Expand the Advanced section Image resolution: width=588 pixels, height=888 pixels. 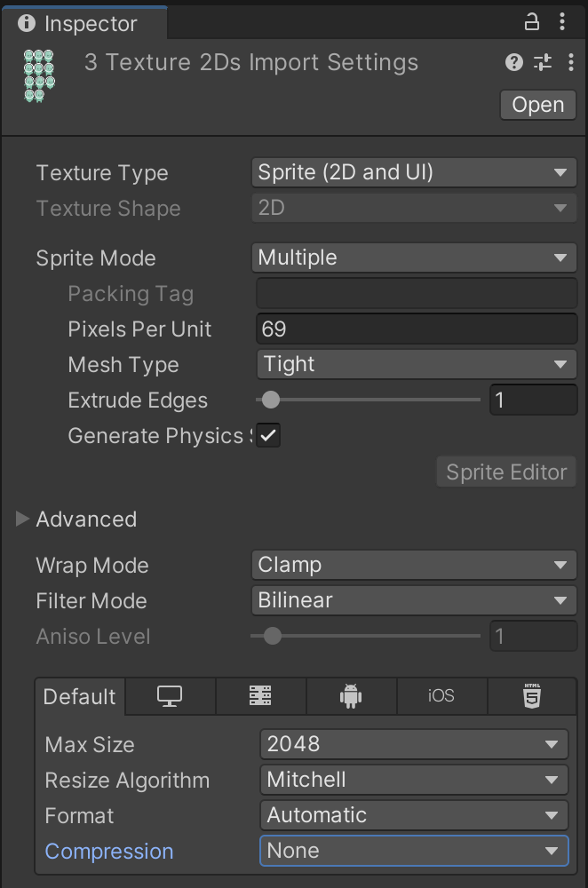pos(23,519)
